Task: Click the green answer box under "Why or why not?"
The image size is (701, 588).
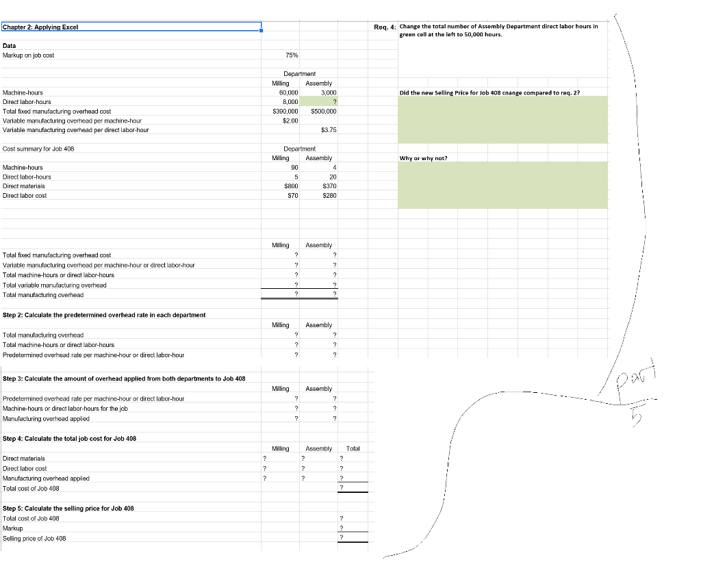Action: (x=502, y=185)
